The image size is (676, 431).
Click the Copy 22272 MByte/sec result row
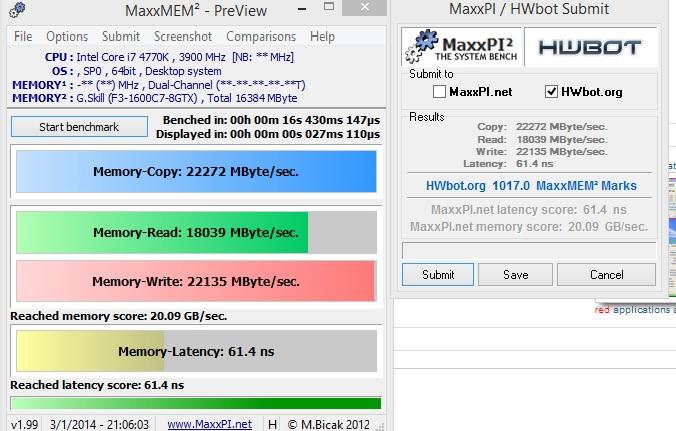[542, 127]
